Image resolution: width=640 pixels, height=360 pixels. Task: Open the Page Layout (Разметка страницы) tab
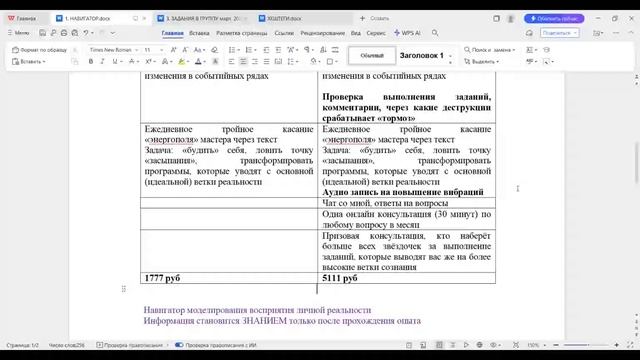242,33
